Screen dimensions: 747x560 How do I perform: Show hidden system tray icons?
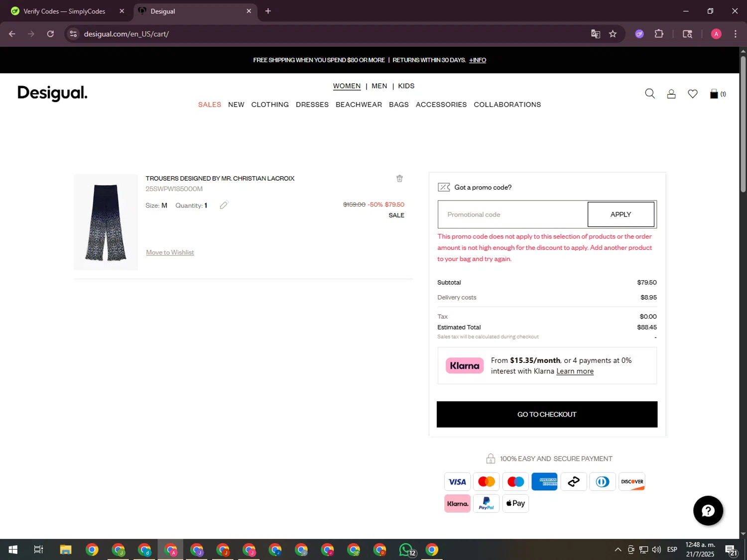point(618,550)
